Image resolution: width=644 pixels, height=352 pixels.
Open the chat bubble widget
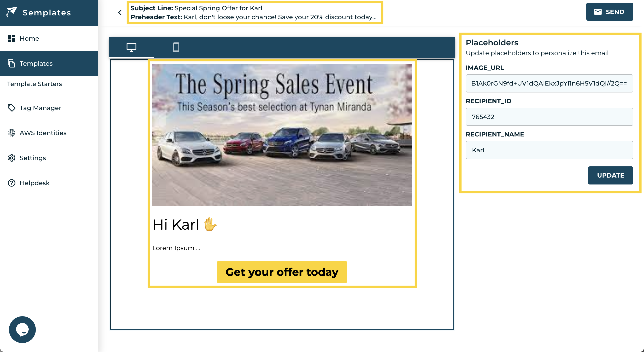point(22,329)
